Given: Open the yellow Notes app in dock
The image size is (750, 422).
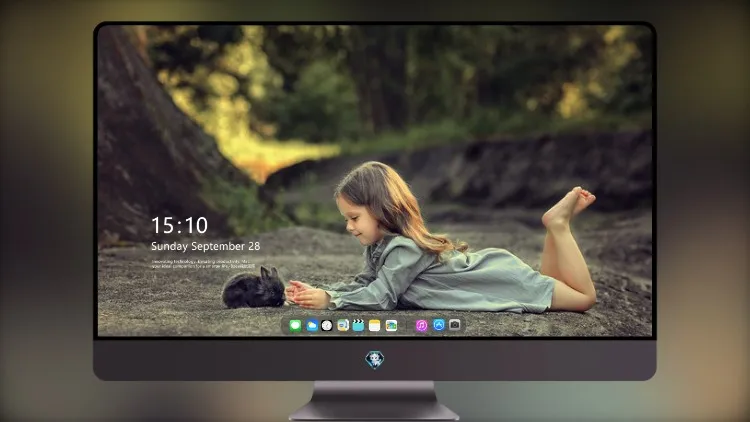Looking at the screenshot, I should coord(375,326).
